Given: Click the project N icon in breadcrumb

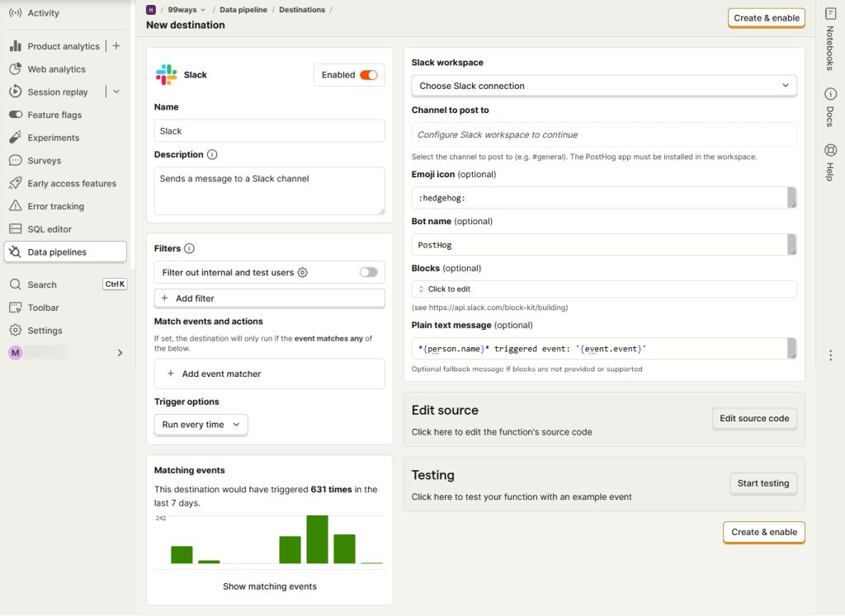Looking at the screenshot, I should pyautogui.click(x=151, y=10).
